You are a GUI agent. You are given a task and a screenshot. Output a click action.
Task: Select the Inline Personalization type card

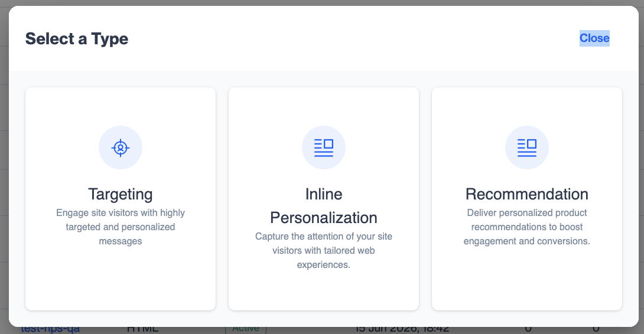324,199
